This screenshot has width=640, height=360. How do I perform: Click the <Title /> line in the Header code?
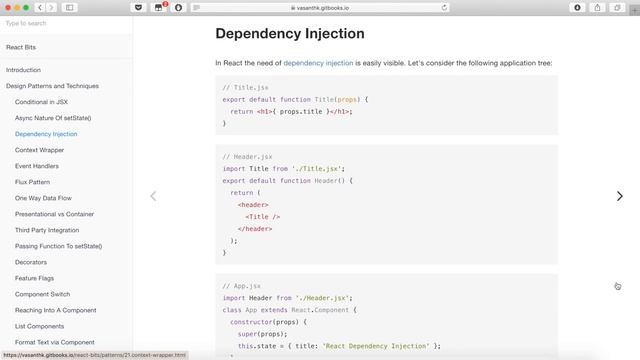click(x=262, y=217)
